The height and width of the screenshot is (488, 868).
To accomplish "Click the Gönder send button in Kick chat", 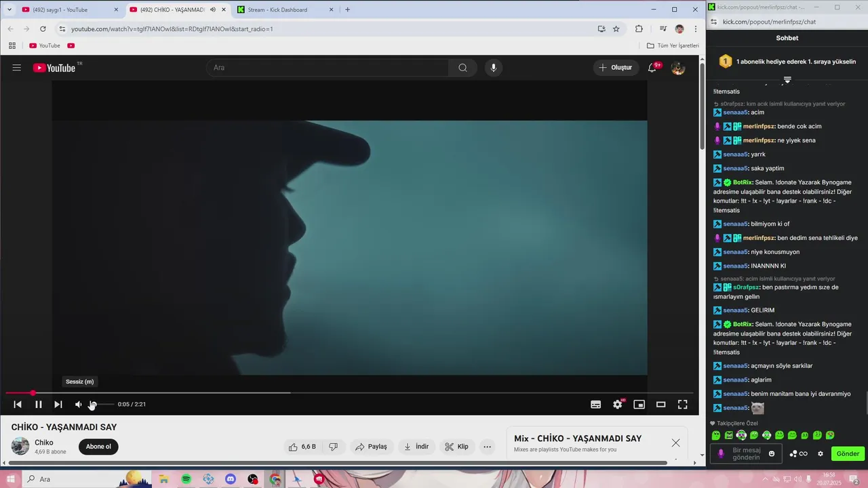I will (848, 454).
